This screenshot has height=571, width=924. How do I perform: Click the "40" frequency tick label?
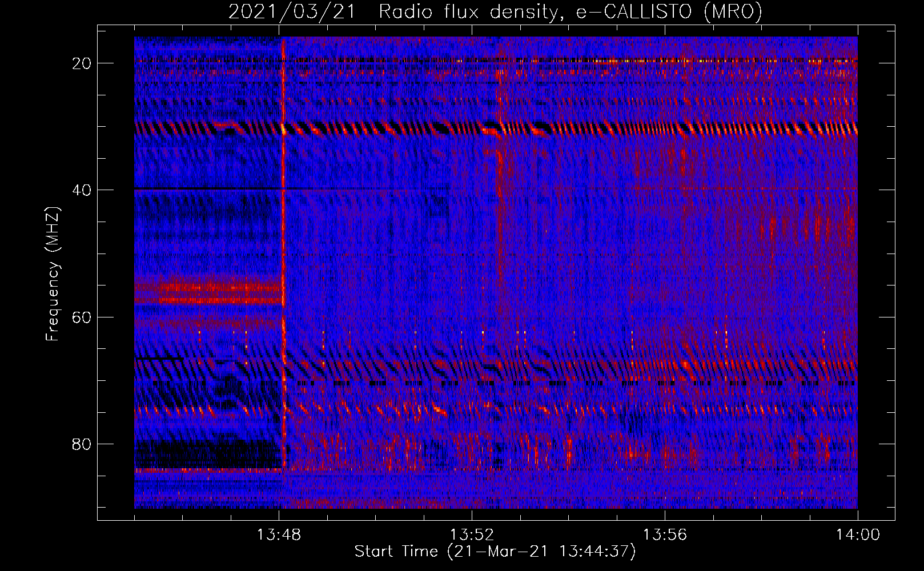point(82,190)
